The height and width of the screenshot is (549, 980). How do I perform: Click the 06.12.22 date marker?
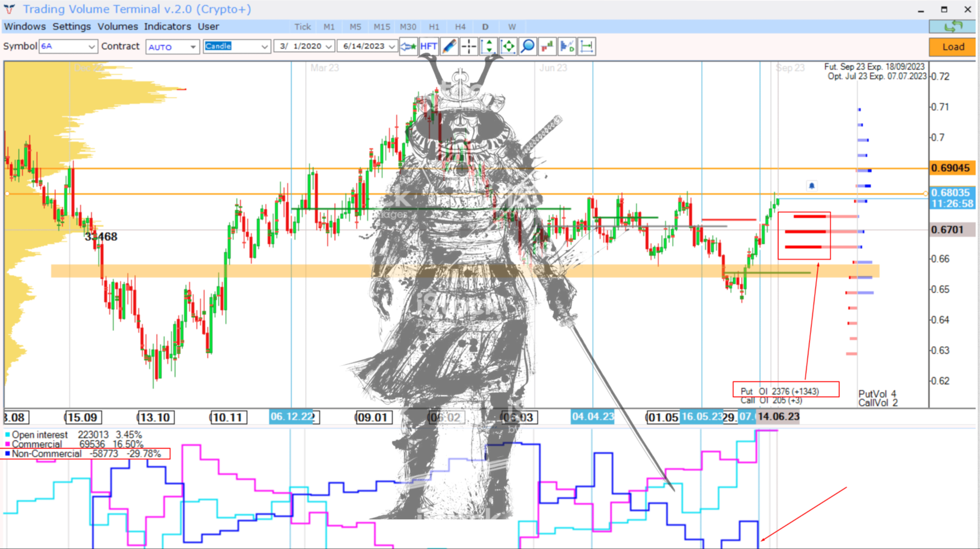pyautogui.click(x=292, y=417)
